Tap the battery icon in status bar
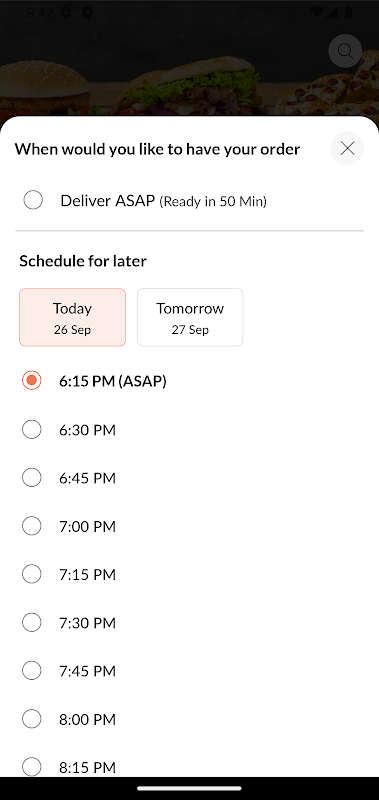379x800 pixels. (x=349, y=12)
